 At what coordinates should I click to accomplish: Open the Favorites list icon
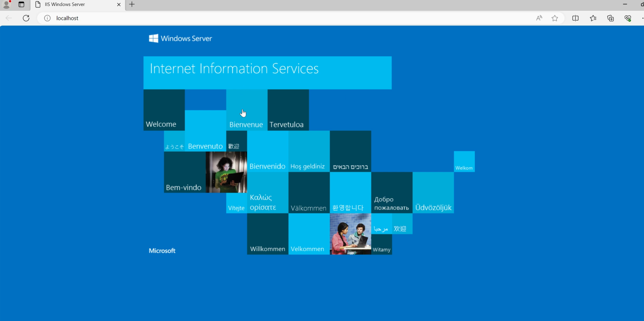pyautogui.click(x=593, y=18)
